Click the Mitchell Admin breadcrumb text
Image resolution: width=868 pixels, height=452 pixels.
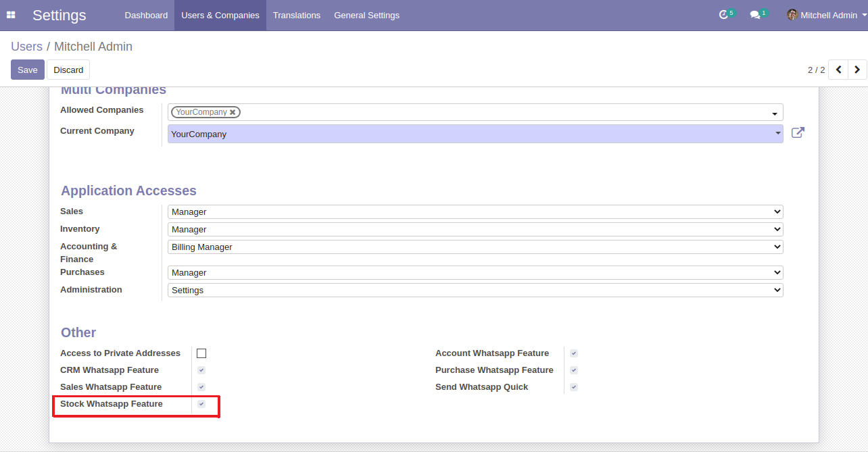(93, 47)
